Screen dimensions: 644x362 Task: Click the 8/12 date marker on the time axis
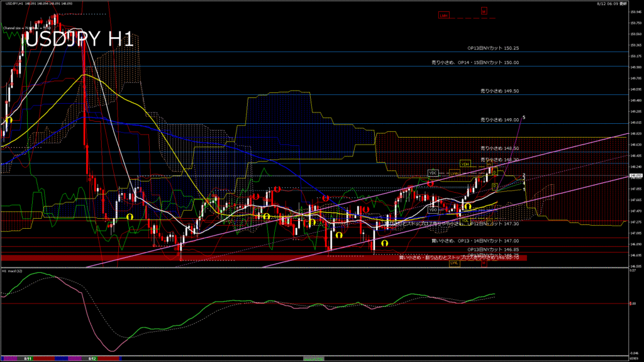click(92, 359)
